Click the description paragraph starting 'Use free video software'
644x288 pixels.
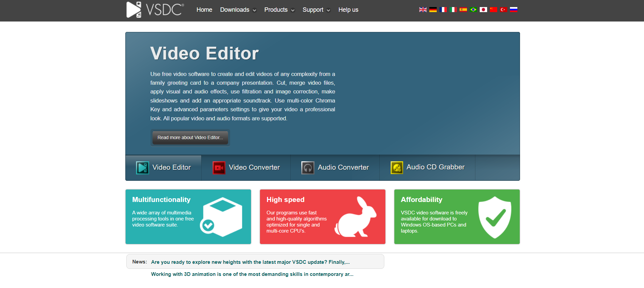pos(243,96)
